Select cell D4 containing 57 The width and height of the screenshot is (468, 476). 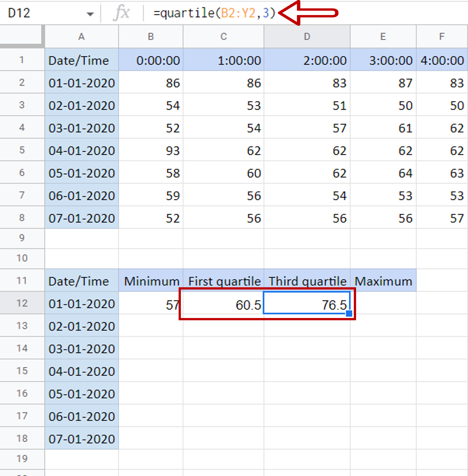click(307, 127)
